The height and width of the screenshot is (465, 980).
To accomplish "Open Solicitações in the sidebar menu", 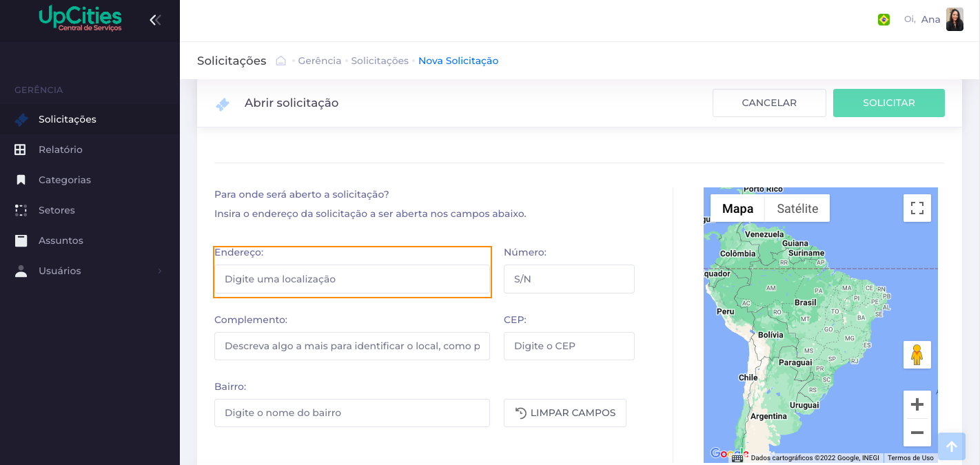I will [90, 119].
